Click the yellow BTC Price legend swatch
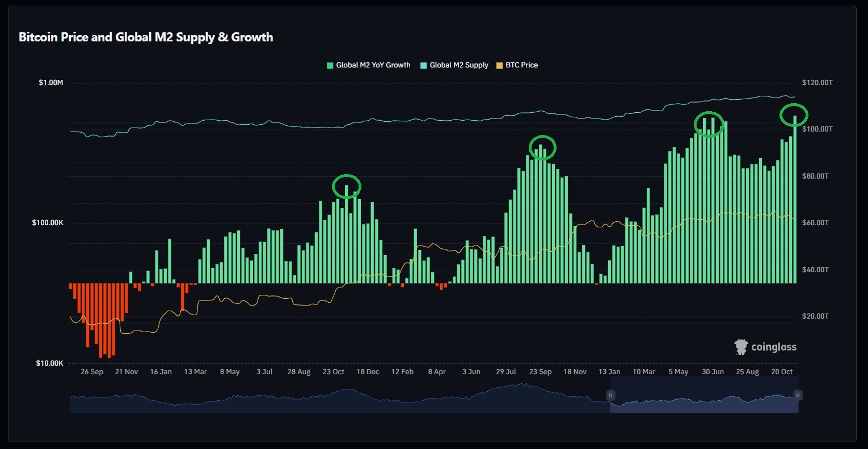Viewport: 868px width, 449px height. point(499,65)
